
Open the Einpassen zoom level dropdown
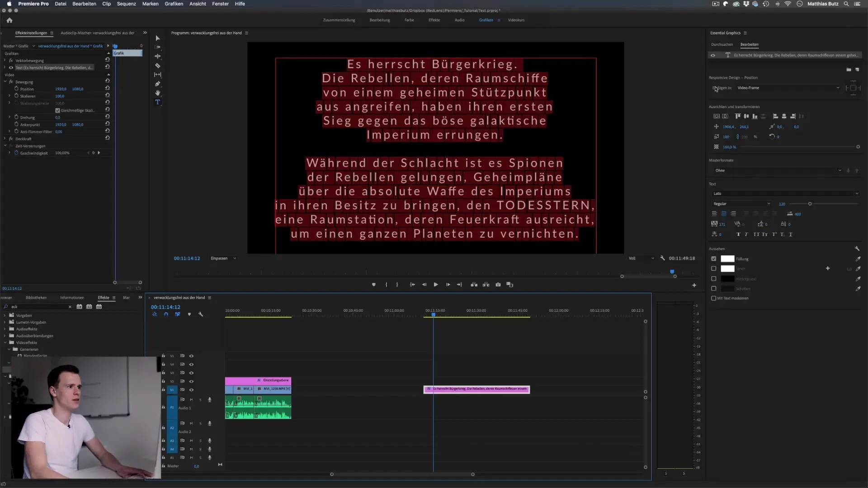pyautogui.click(x=223, y=258)
